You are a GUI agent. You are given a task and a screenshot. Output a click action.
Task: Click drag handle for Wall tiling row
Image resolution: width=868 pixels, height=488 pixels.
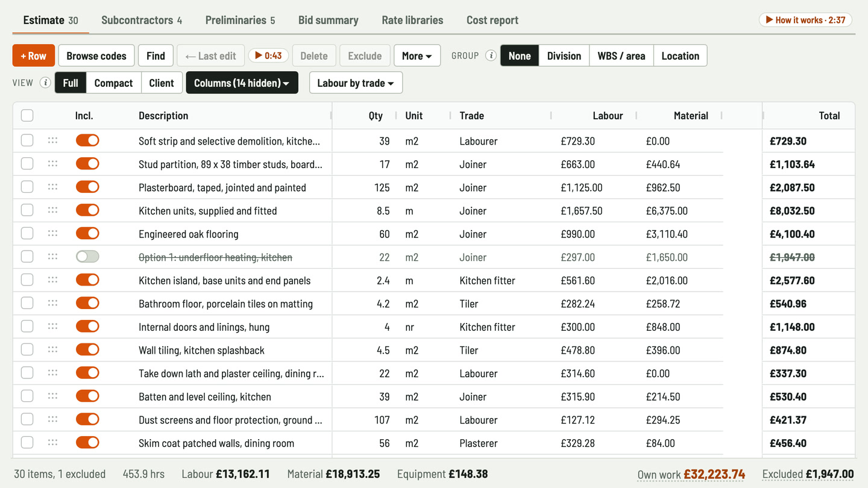[x=52, y=349]
